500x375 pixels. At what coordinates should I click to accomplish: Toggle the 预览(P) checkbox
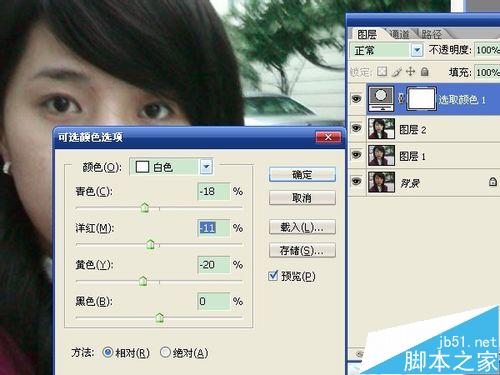(273, 276)
